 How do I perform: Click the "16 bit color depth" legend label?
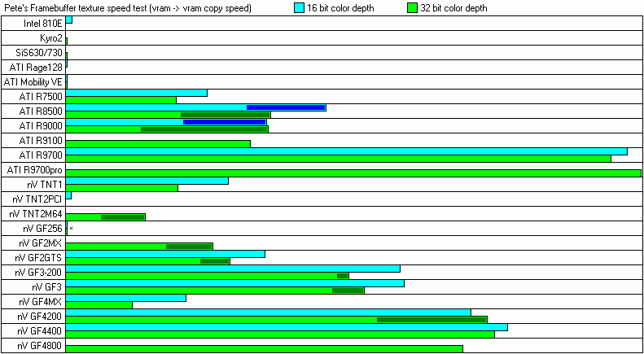point(340,8)
